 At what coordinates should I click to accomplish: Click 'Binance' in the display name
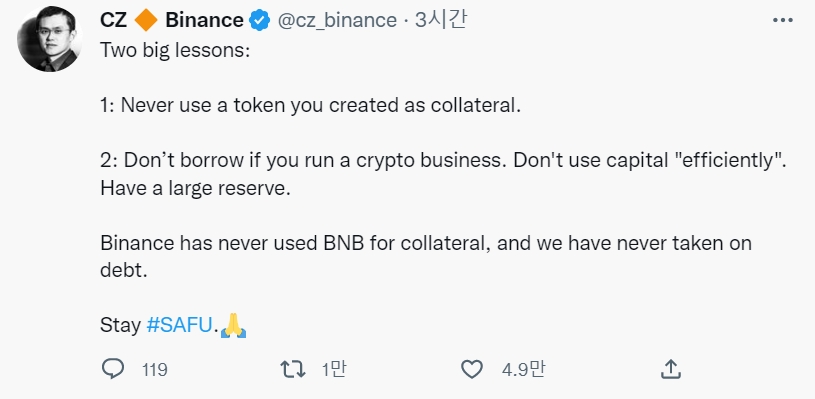point(204,20)
